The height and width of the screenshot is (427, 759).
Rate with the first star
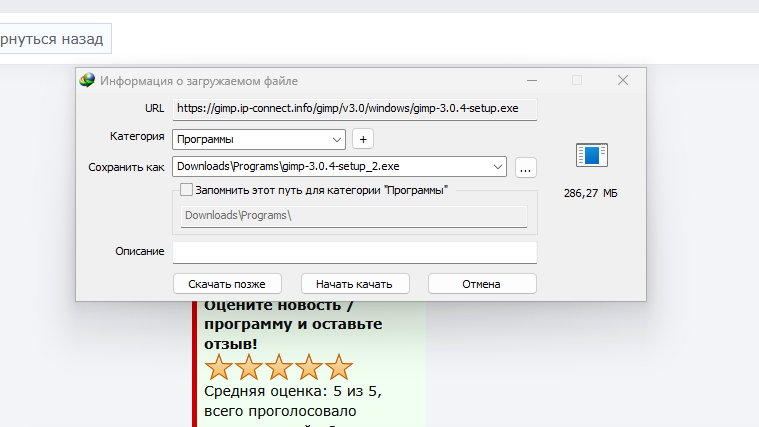[219, 366]
